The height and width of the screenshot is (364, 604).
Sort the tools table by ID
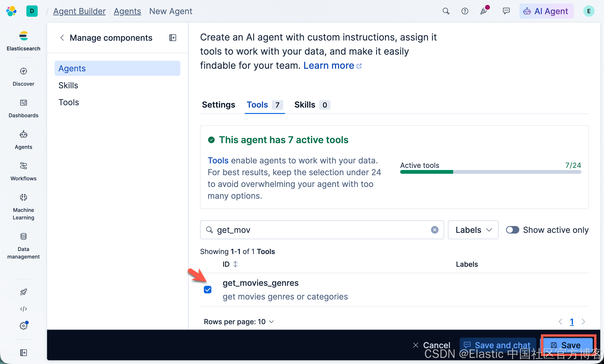point(230,264)
